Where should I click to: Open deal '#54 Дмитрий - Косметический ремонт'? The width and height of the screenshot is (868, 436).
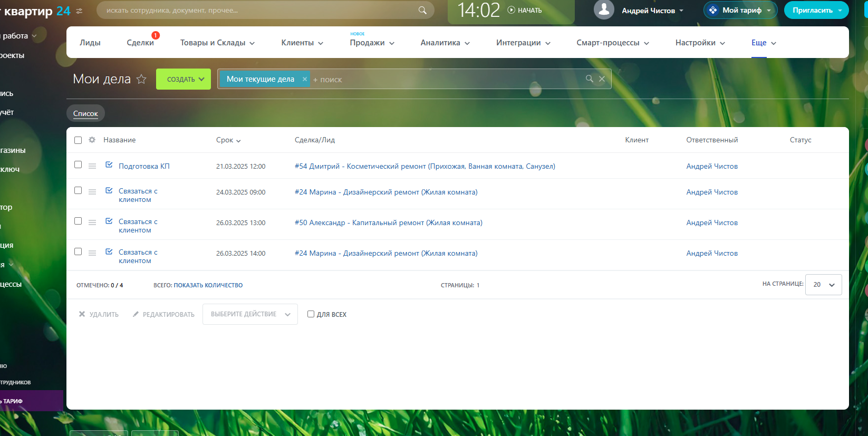click(425, 166)
